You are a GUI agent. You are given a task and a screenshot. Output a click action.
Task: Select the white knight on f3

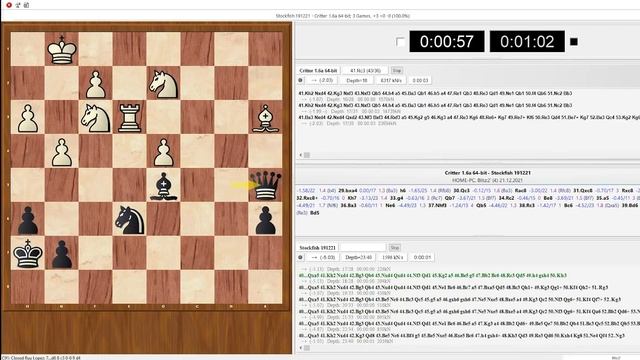96,118
